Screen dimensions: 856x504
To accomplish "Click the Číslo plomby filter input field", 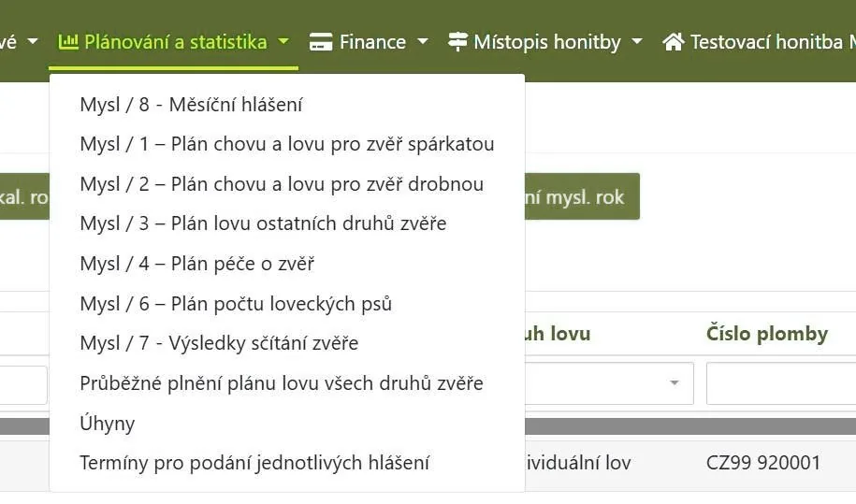I will click(781, 383).
